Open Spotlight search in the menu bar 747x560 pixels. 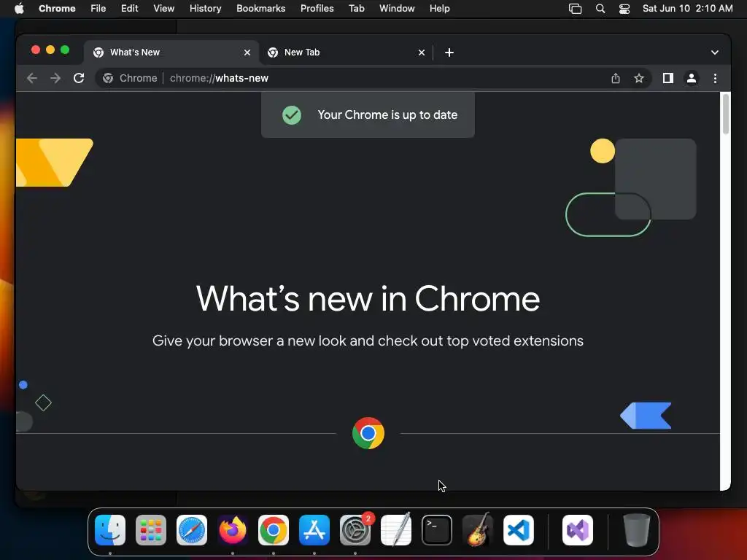coord(600,9)
